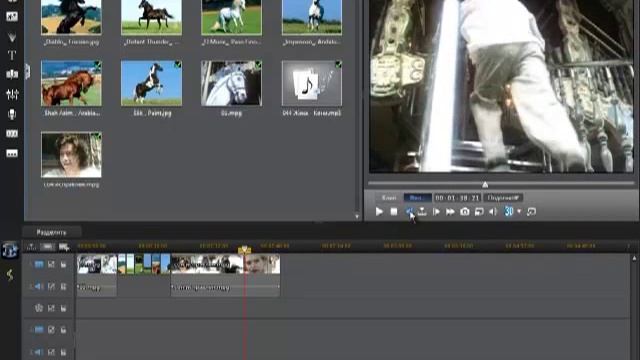Click the Play button in the preview
The height and width of the screenshot is (360, 640).
379,211
